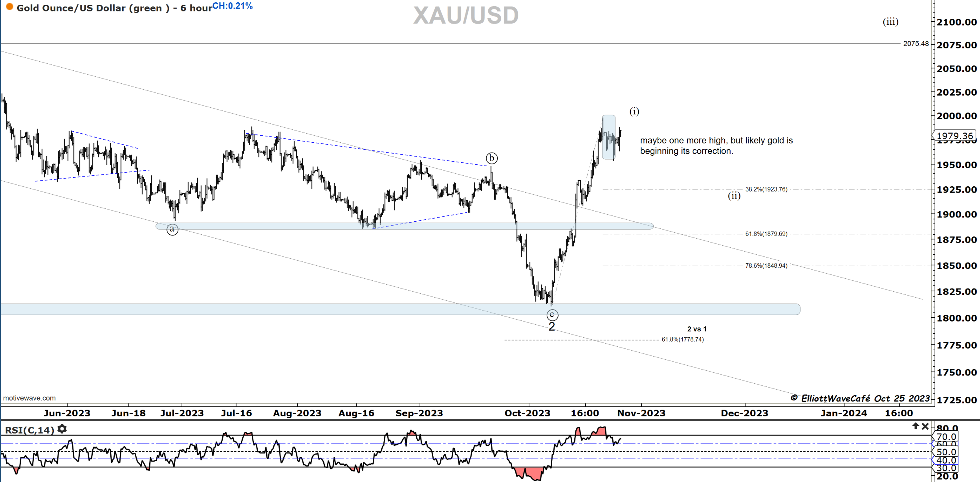Select the circled 'b' wave label
The height and width of the screenshot is (482, 980).
point(492,158)
